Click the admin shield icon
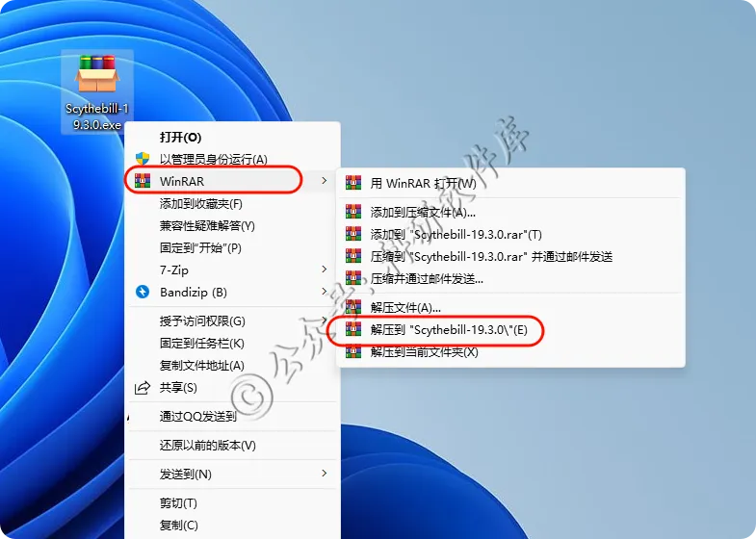The width and height of the screenshot is (756, 539). (x=143, y=158)
